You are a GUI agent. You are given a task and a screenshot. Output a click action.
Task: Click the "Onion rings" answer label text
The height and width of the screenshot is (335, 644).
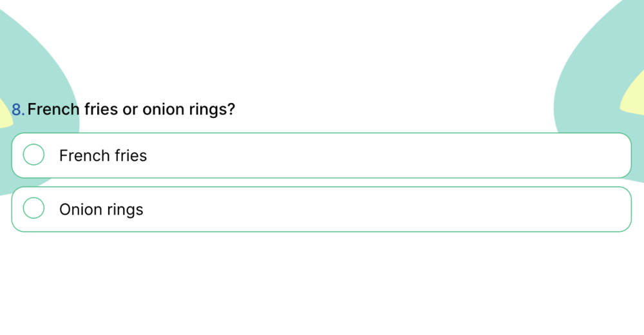101,210
